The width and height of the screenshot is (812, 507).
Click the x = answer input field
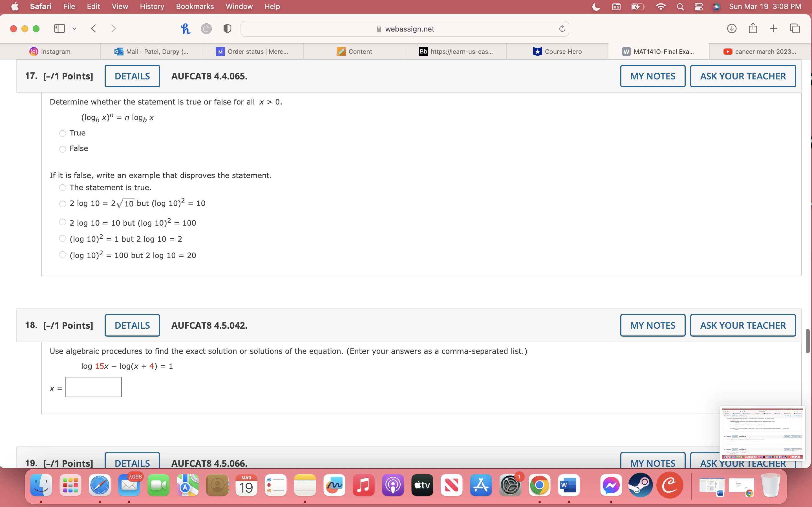coord(94,387)
